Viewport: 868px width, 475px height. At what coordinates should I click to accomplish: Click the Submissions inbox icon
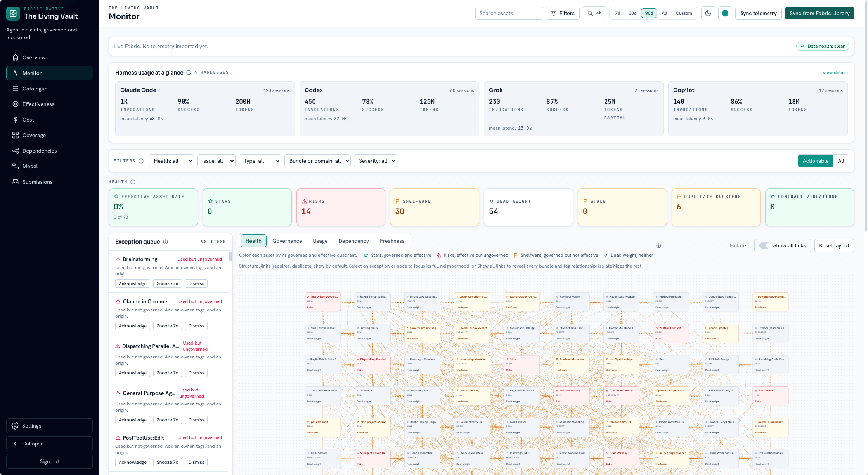coord(16,182)
